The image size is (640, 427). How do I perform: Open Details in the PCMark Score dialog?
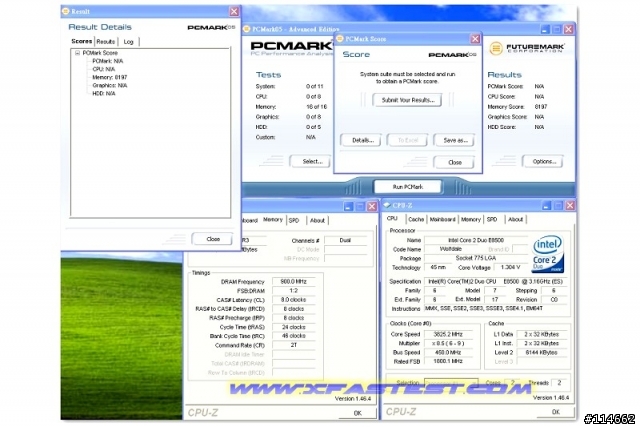pos(361,140)
